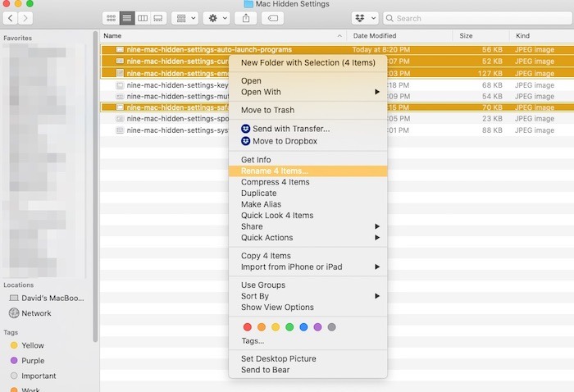Click the JPEG icon of the 56 KB file

[x=120, y=49]
